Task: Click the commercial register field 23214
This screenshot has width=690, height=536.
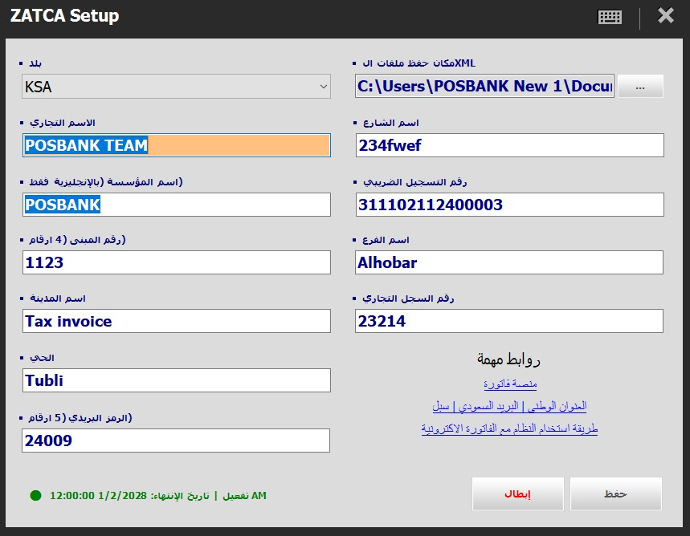Action: click(509, 321)
